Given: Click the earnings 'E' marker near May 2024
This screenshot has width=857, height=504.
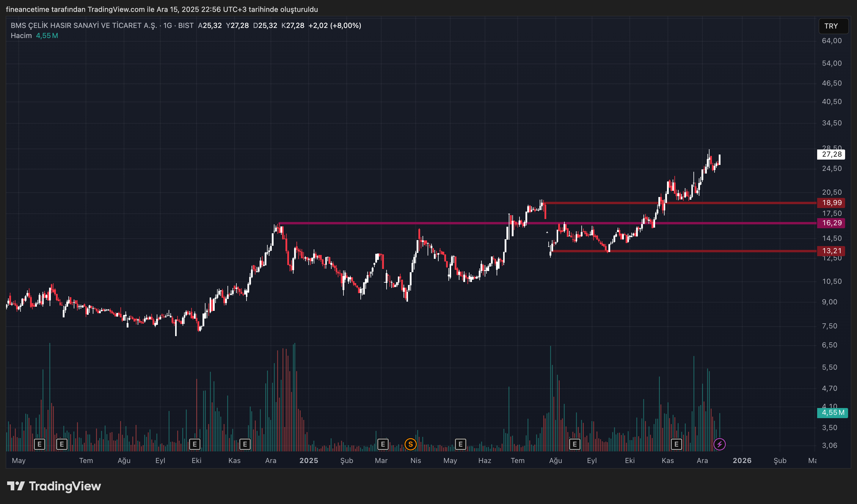Looking at the screenshot, I should click(40, 444).
